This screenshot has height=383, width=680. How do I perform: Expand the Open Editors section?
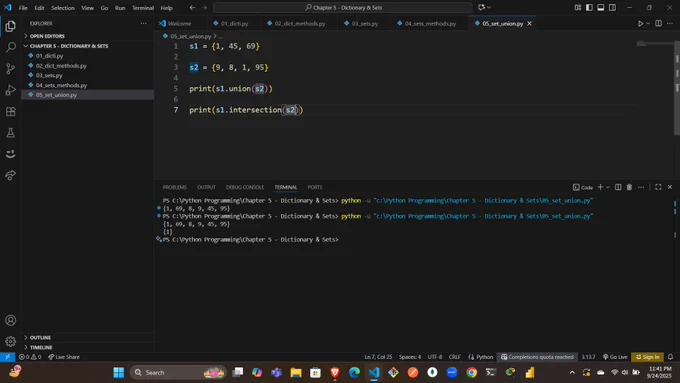(x=47, y=36)
